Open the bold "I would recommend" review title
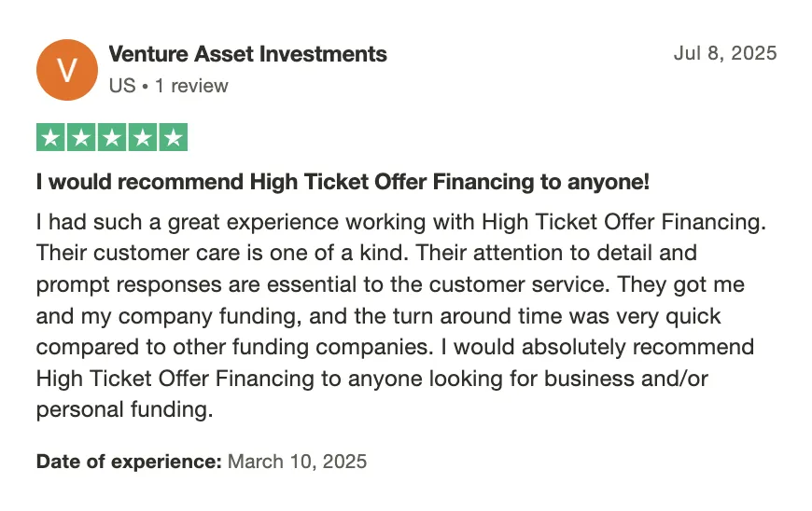The width and height of the screenshot is (812, 511). coord(342,182)
